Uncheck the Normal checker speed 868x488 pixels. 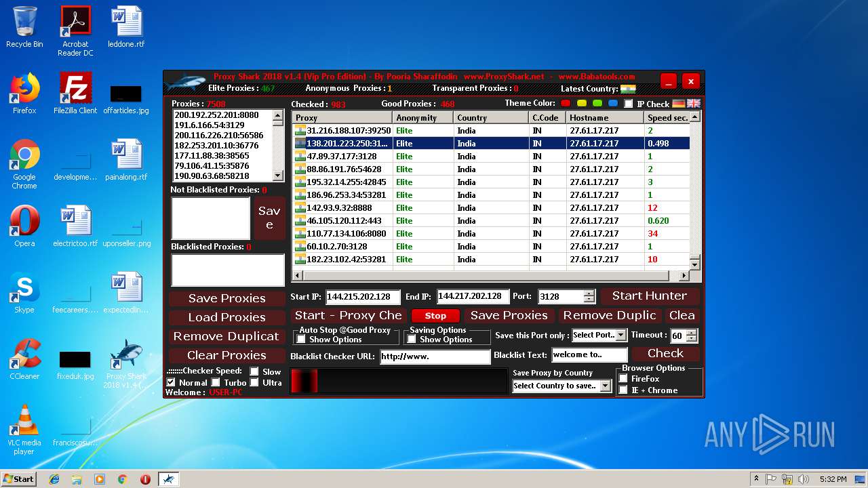click(171, 382)
